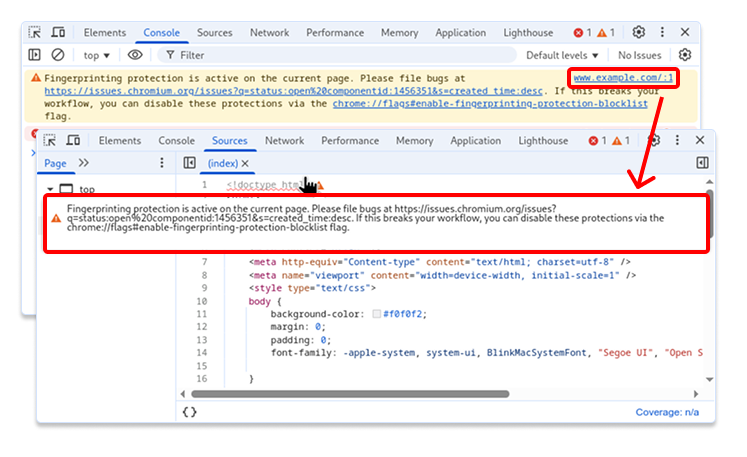Click pretty-print curly braces icon
This screenshot has width=747, height=457.
coord(190,411)
